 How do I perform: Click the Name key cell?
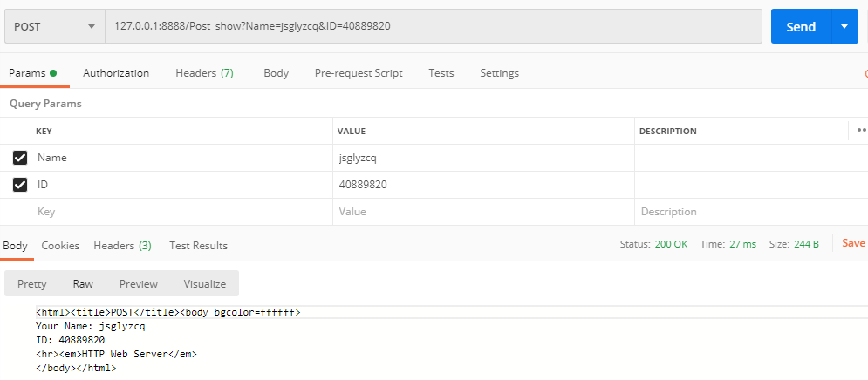coord(181,158)
